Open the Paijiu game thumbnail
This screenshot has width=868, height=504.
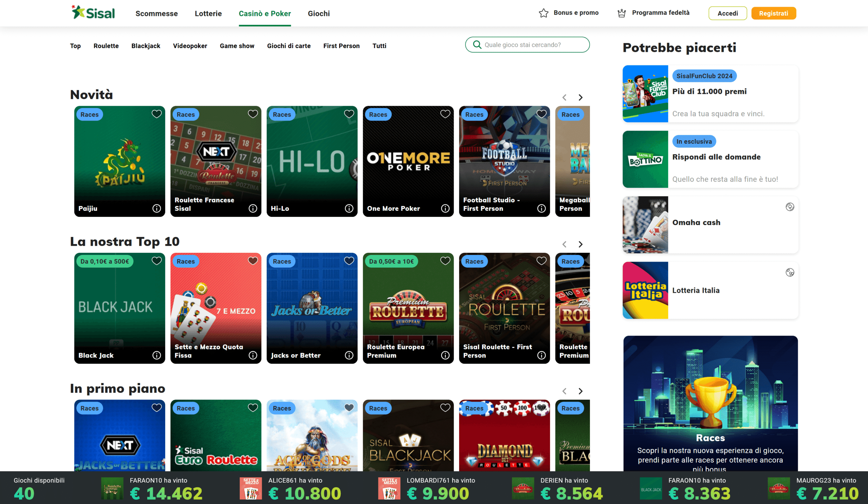pyautogui.click(x=120, y=161)
